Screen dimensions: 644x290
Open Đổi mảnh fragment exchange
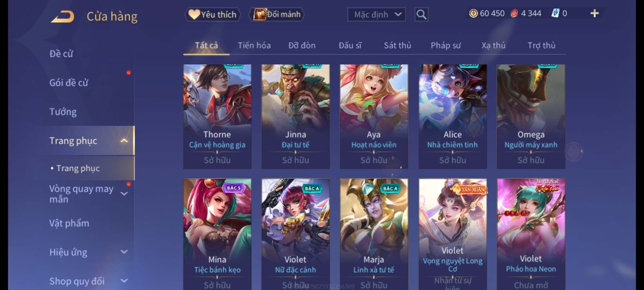(x=277, y=15)
